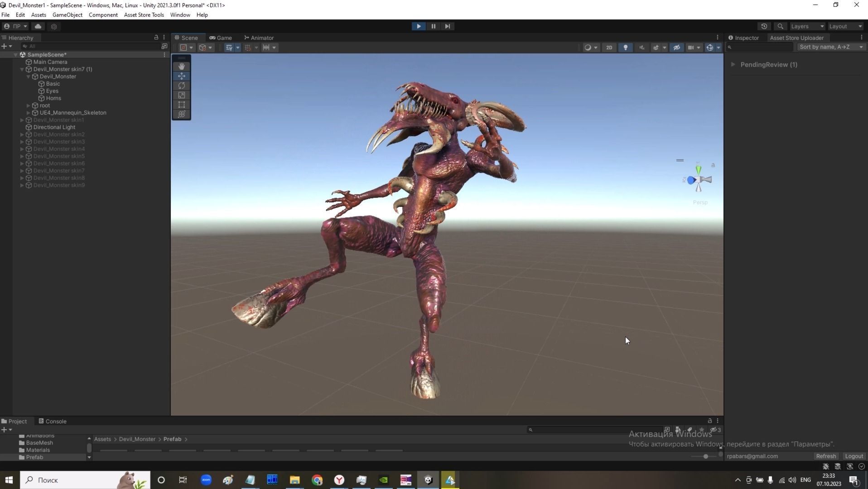Expand the PendingReview (1) group

733,64
